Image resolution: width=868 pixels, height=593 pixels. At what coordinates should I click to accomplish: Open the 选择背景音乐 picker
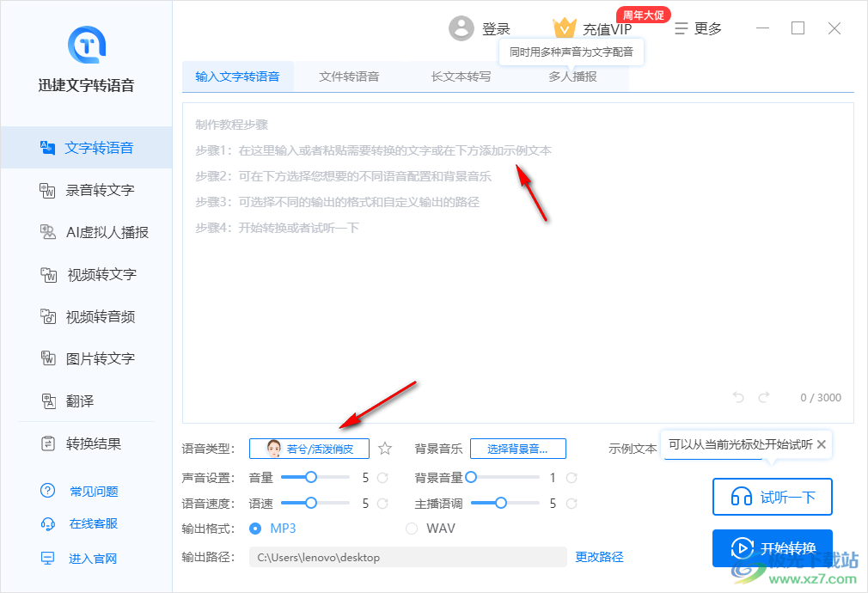[x=518, y=448]
